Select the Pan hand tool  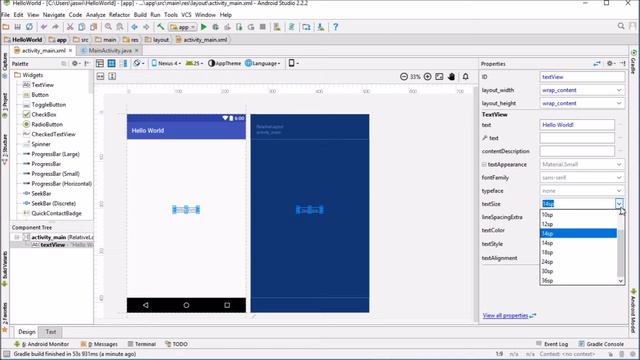coord(451,77)
